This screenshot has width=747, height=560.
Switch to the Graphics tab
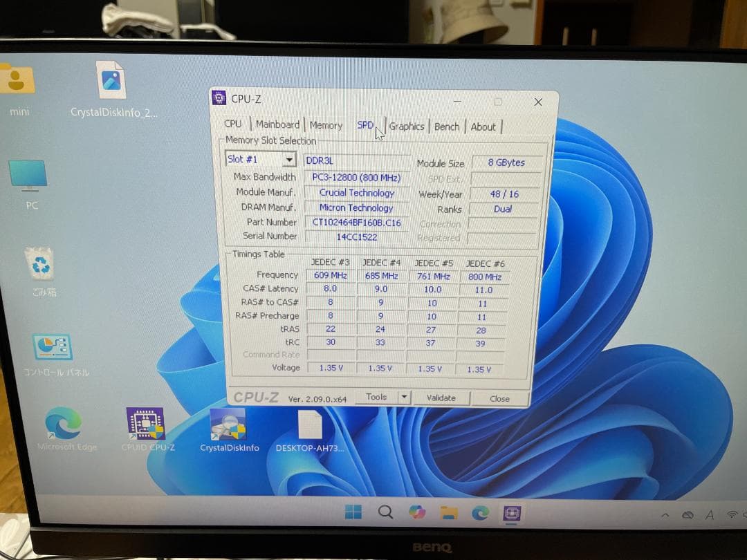(x=407, y=126)
